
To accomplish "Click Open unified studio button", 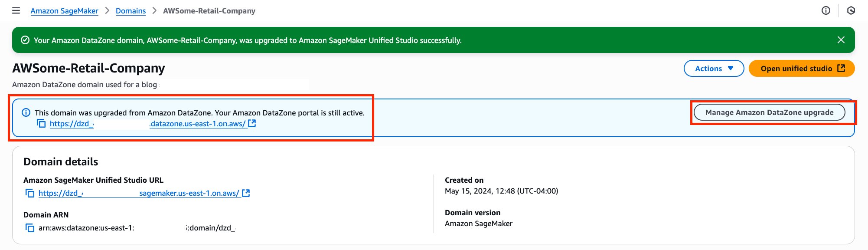I will click(x=802, y=69).
